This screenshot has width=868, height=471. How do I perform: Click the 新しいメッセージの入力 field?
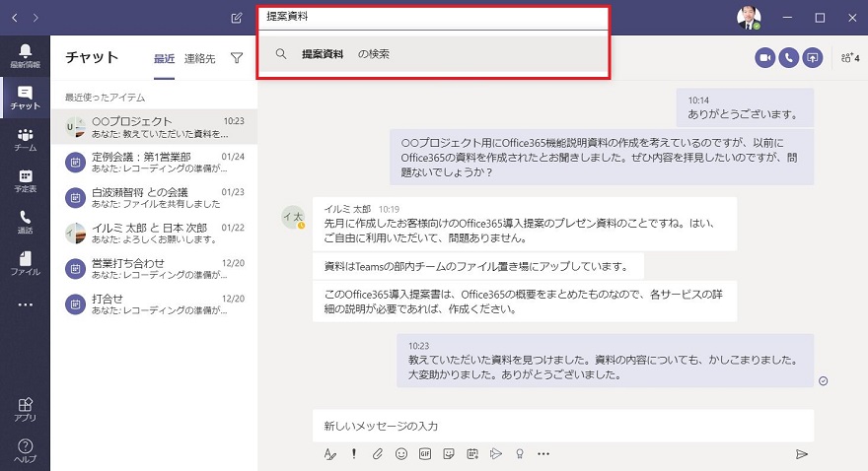pyautogui.click(x=563, y=426)
